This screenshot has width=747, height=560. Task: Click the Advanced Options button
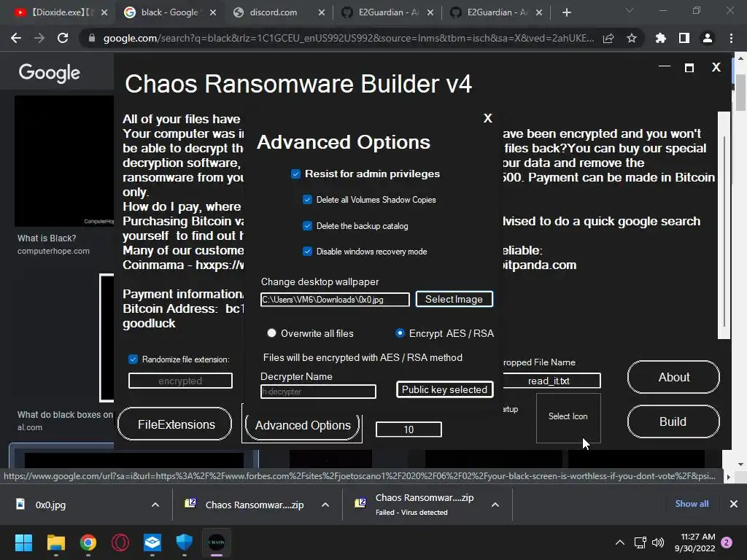coord(303,425)
